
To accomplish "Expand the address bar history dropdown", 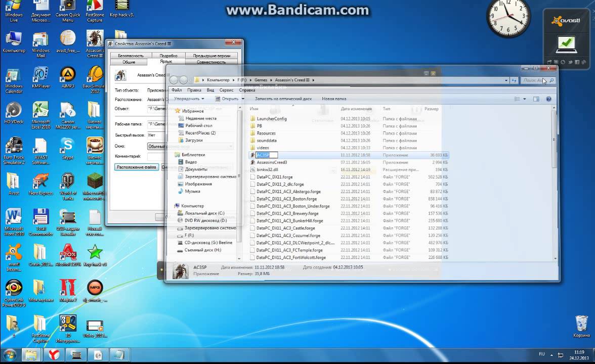I will pos(506,80).
